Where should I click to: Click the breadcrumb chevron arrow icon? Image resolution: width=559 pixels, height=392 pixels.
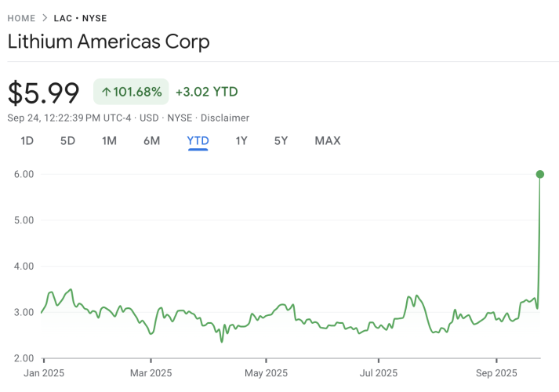(45, 18)
